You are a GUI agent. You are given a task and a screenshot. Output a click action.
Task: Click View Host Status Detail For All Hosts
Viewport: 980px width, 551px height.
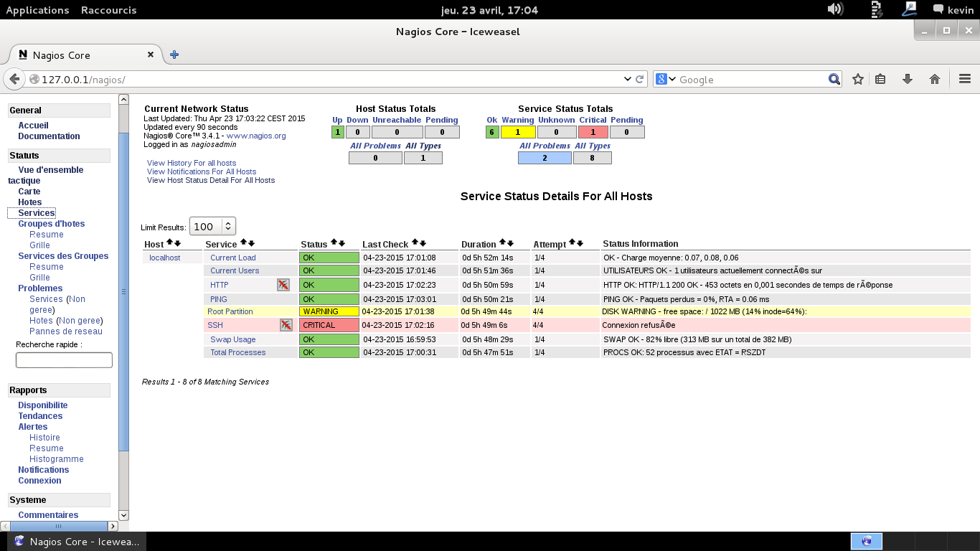[211, 180]
